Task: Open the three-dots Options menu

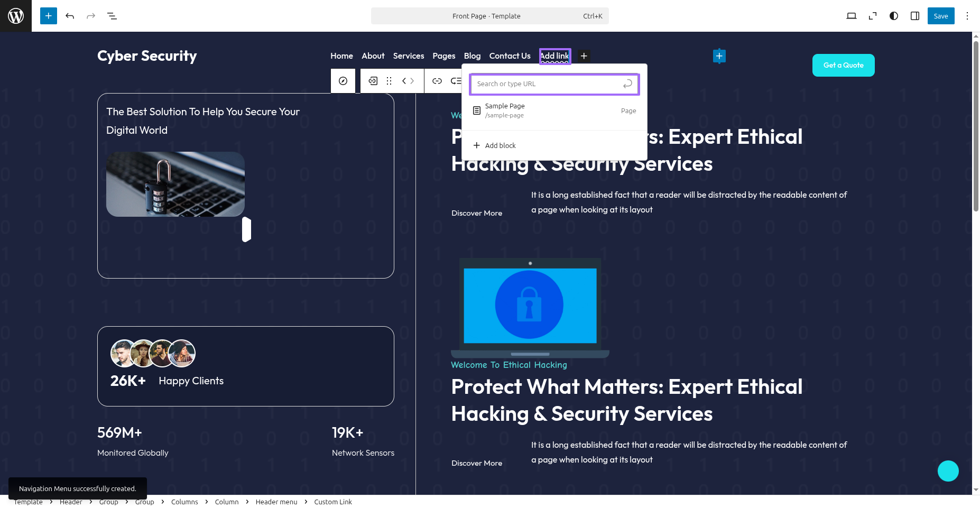Action: (x=967, y=16)
